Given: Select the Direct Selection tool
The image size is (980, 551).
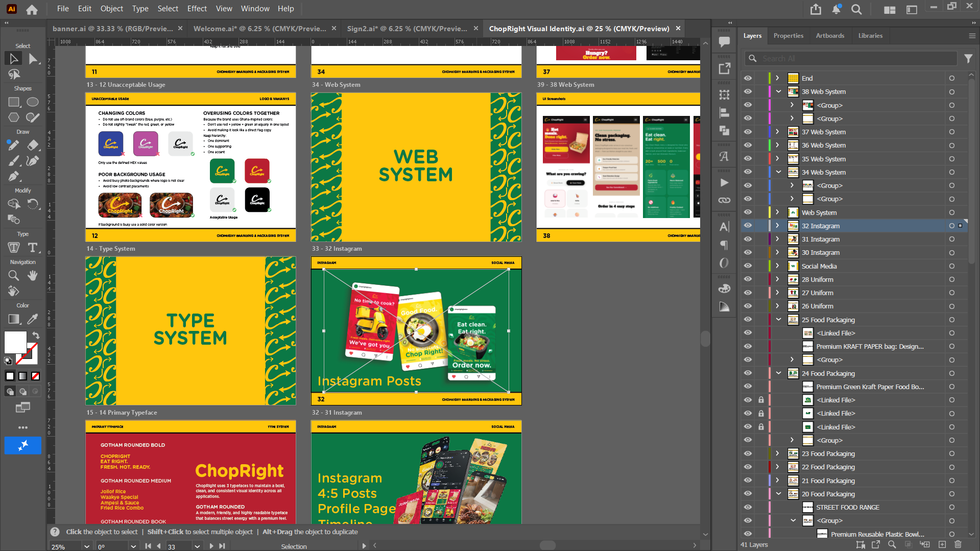Looking at the screenshot, I should coord(33,59).
